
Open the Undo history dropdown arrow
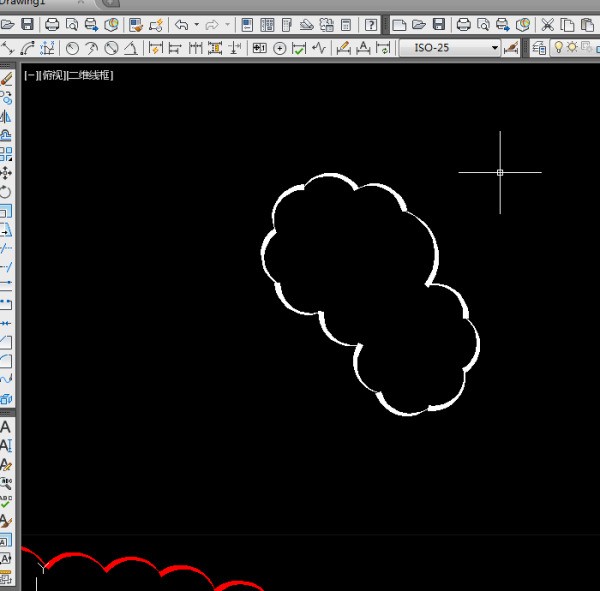[x=196, y=24]
